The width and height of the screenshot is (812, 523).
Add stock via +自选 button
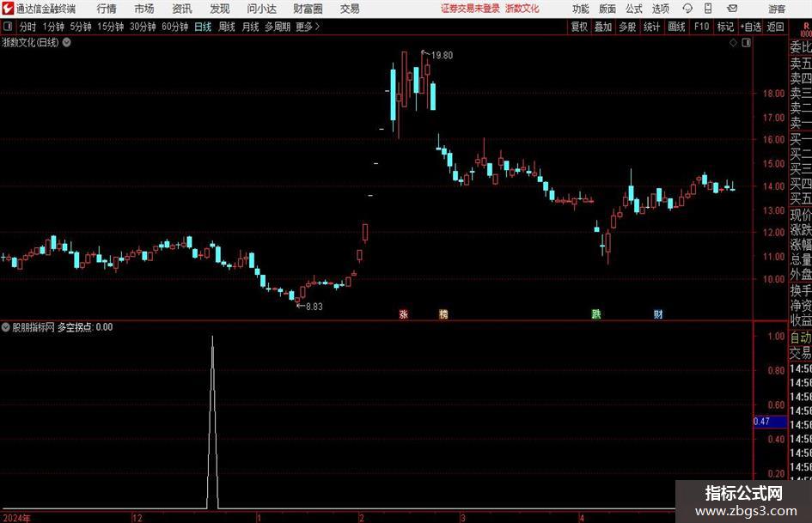(751, 27)
